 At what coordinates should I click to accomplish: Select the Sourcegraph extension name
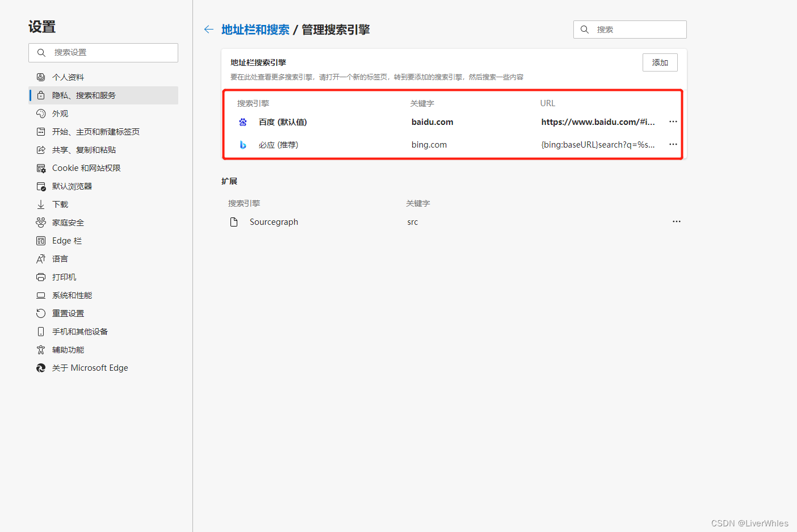[274, 222]
